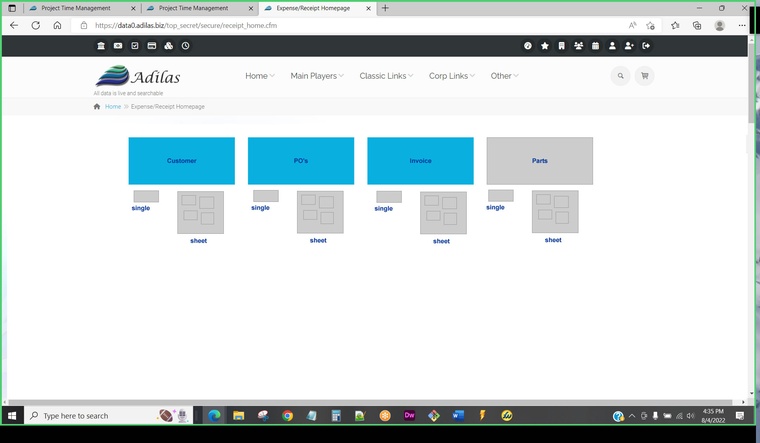Open the Corp Links menu
Screen dimensions: 760x443
pos(451,76)
